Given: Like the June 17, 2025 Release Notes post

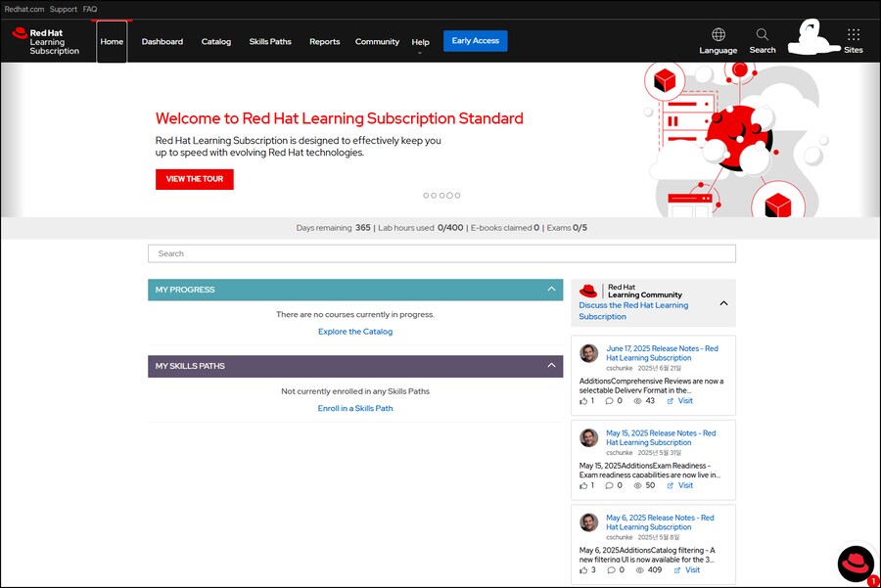Looking at the screenshot, I should tap(583, 401).
